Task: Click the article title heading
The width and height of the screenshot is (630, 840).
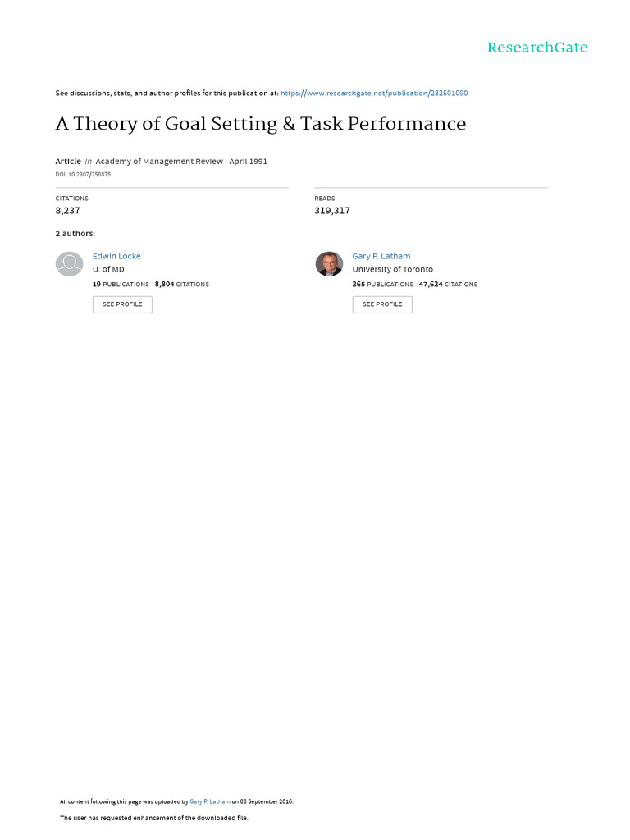Action: click(x=261, y=124)
